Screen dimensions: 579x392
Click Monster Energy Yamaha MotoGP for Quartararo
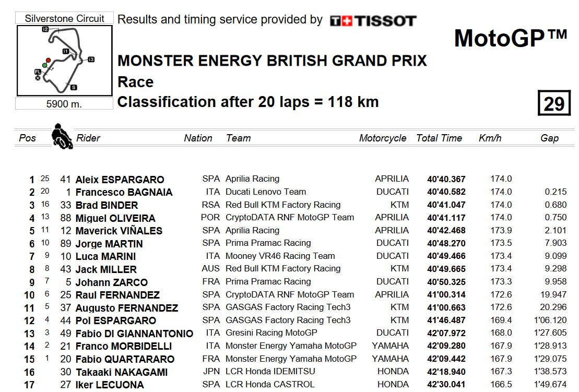(x=291, y=359)
